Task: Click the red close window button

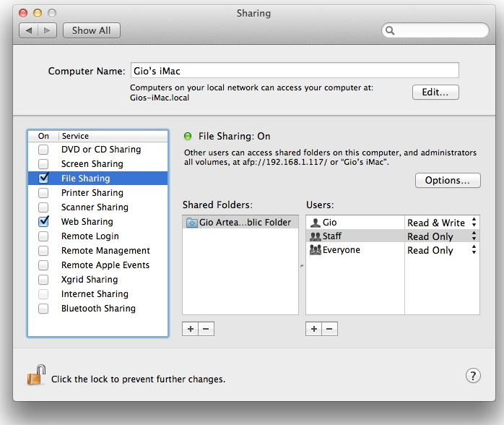Action: [23, 13]
